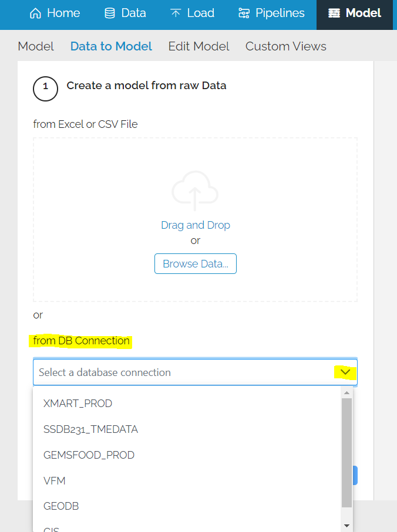Click the 'Drag and Drop' link text
The height and width of the screenshot is (532, 397).
(x=195, y=225)
